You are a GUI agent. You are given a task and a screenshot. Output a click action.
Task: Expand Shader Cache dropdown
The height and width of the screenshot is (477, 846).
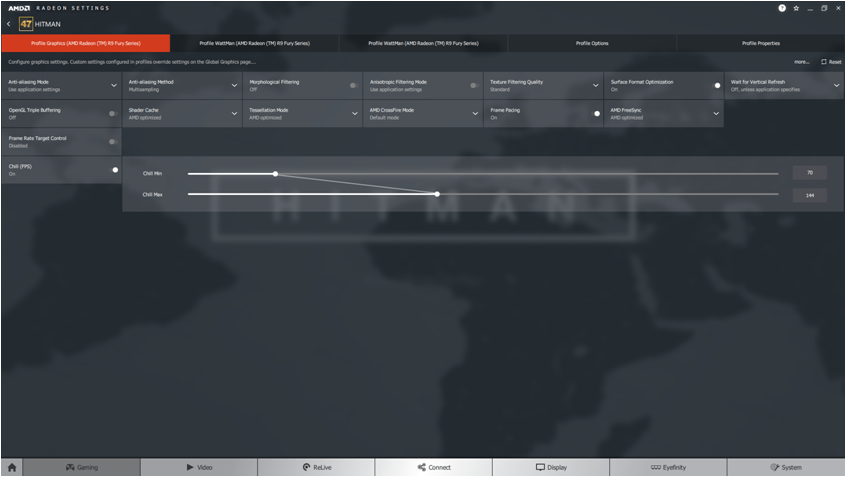coord(234,113)
